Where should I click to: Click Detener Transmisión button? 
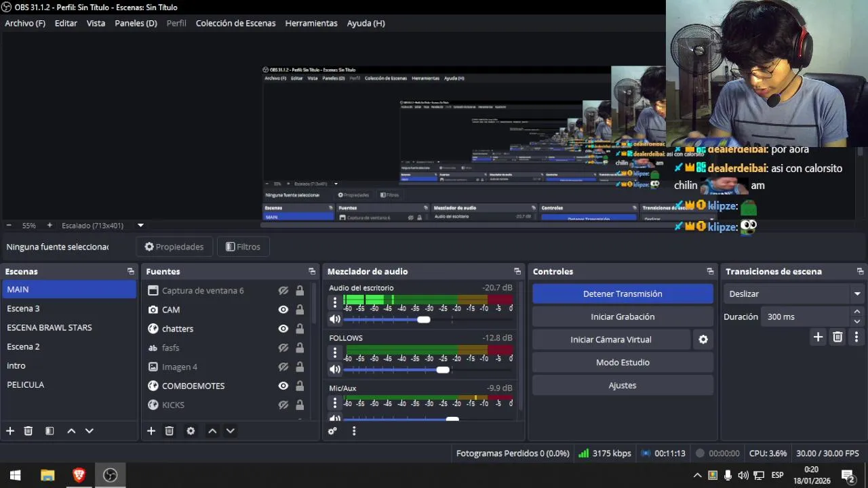[x=623, y=293]
